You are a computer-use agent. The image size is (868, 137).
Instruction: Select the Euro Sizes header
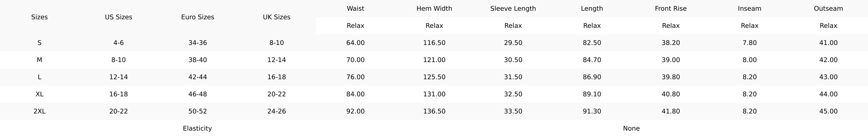197,17
